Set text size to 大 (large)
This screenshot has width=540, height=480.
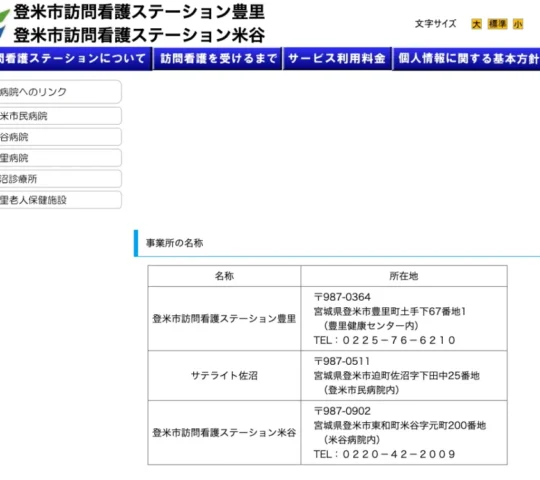(476, 24)
